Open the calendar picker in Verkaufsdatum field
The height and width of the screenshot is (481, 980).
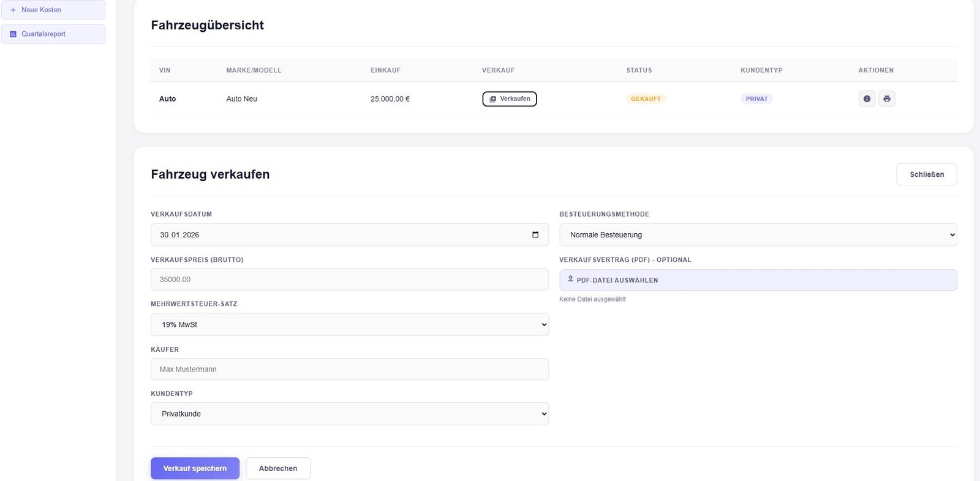point(535,235)
